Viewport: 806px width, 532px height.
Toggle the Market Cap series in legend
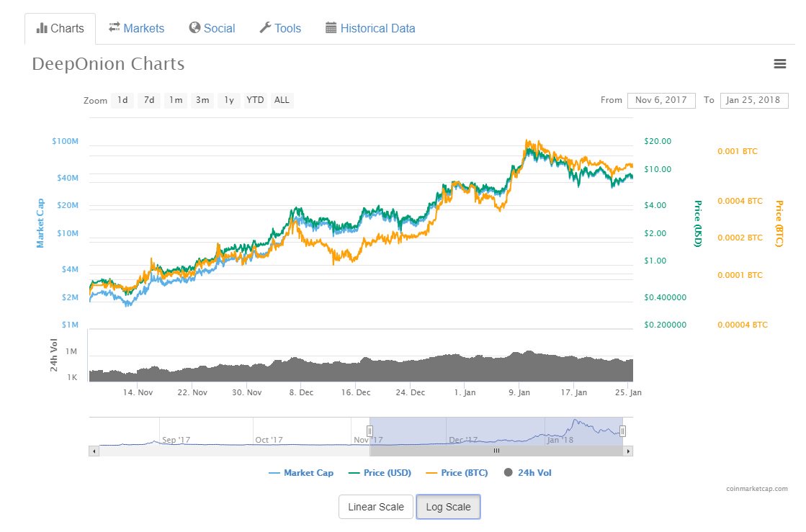300,473
